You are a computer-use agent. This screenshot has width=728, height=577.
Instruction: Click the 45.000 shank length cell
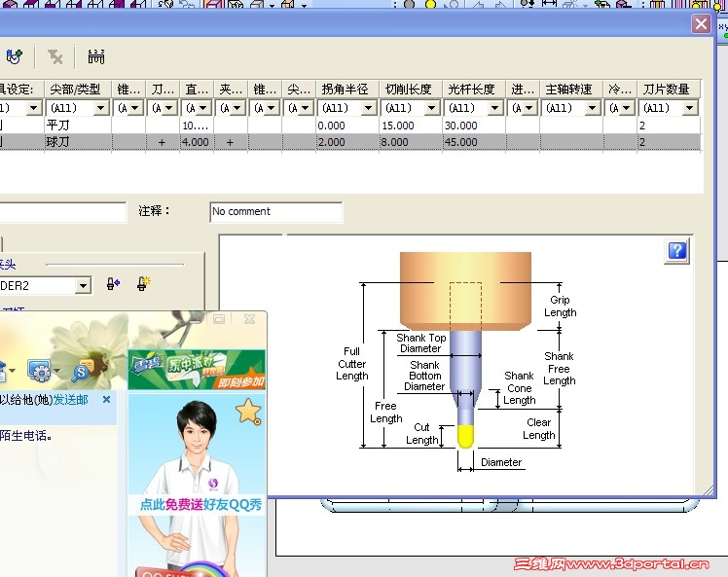click(x=474, y=142)
